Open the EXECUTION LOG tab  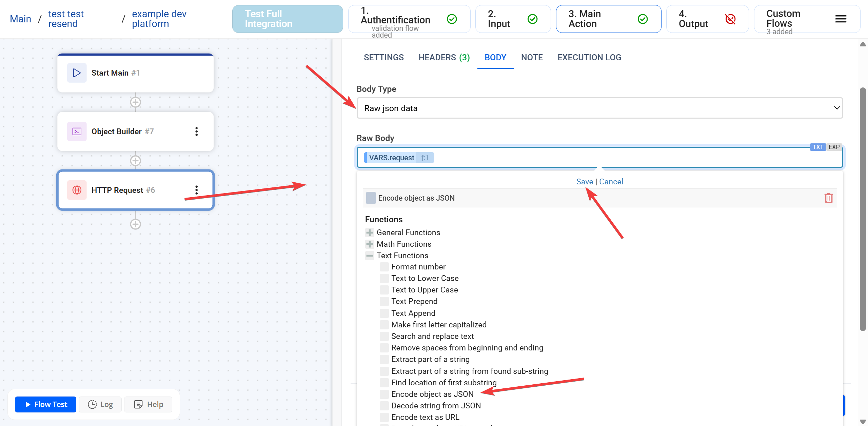589,57
